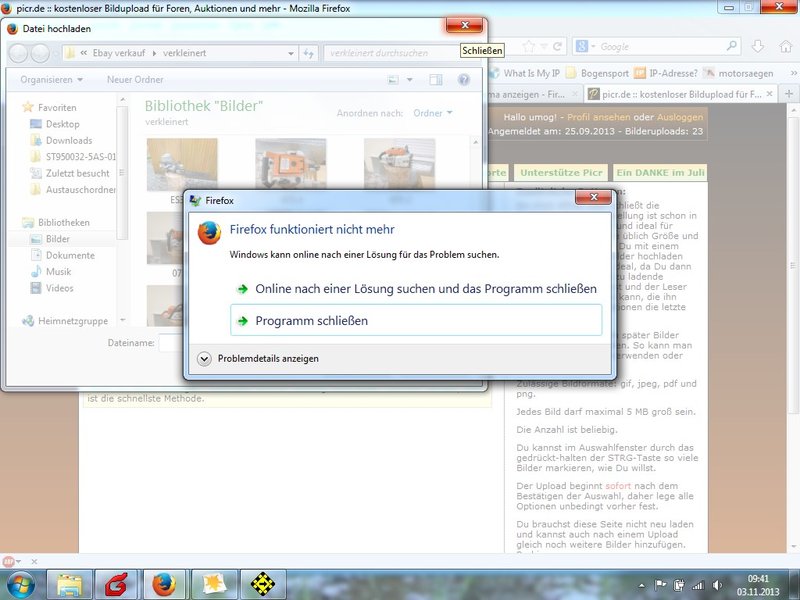Image resolution: width=800 pixels, height=600 pixels.
Task: Close the add-on bar with X
Action: [x=34, y=561]
